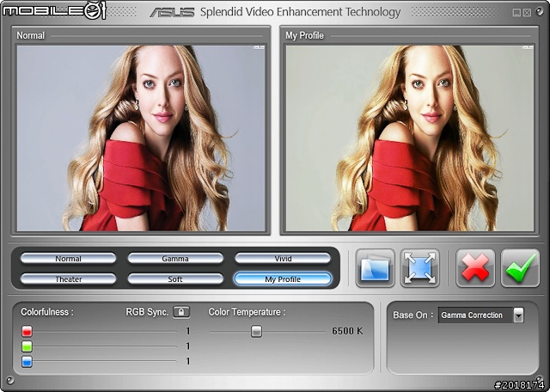Open the folder icon to load an image
The height and width of the screenshot is (392, 550).
click(x=375, y=268)
